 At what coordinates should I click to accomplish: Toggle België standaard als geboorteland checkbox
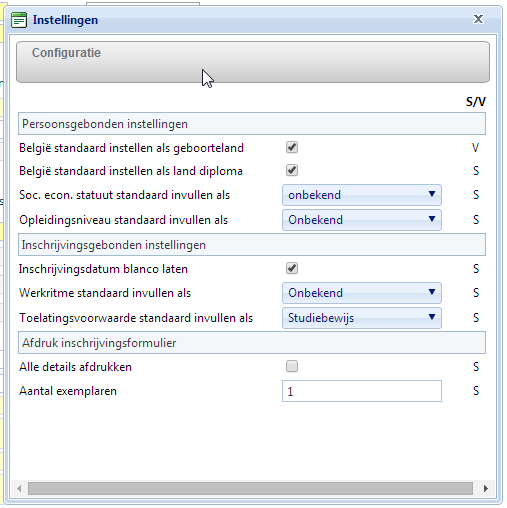(x=292, y=147)
